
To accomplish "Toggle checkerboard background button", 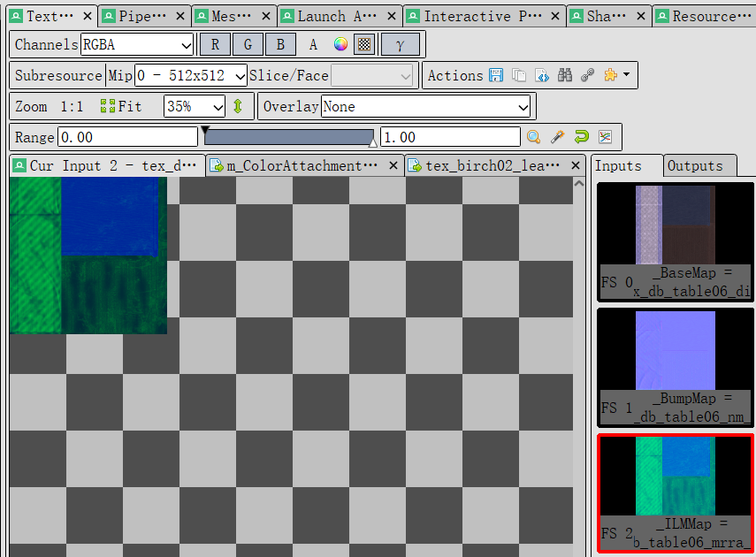I will click(x=364, y=45).
